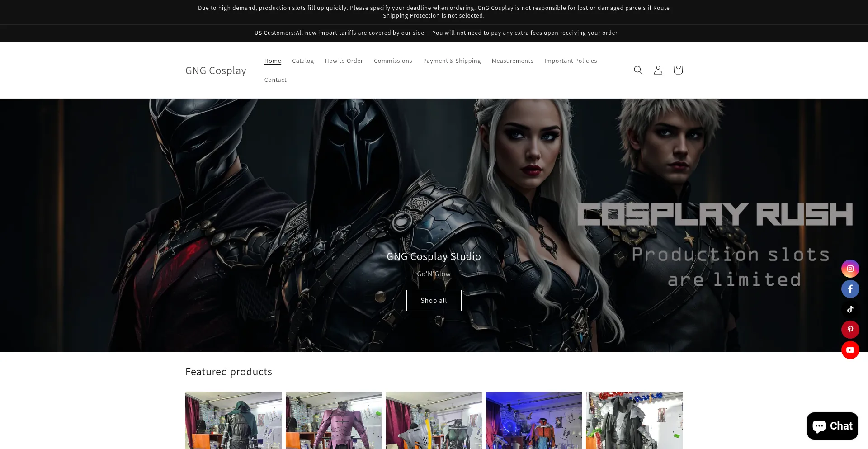Click the GNG Cosplay site logo
The height and width of the screenshot is (449, 868).
point(216,71)
